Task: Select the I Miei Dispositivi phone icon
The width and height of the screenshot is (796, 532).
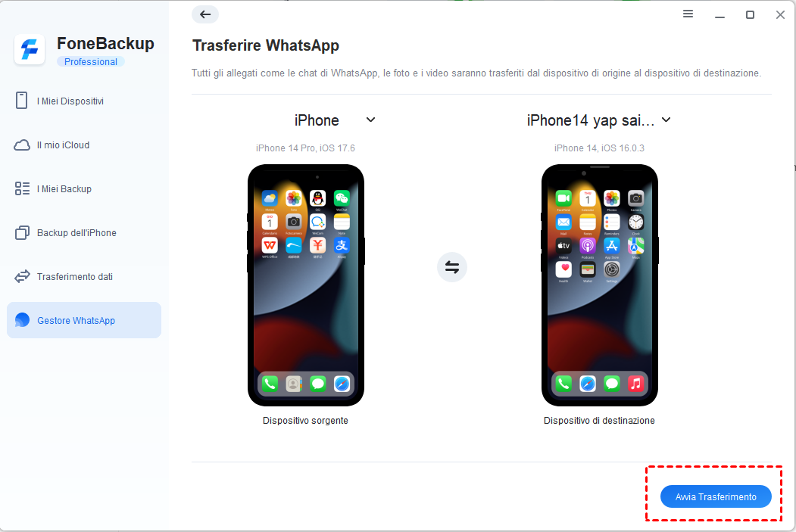Action: point(21,101)
